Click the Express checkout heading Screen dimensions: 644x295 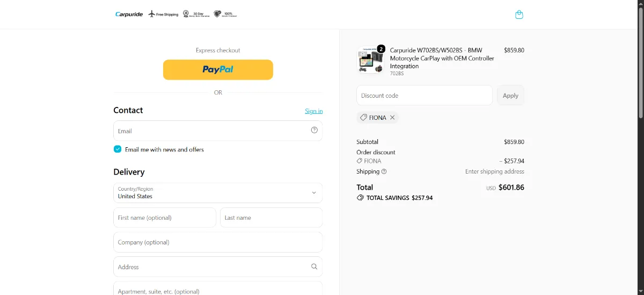218,50
